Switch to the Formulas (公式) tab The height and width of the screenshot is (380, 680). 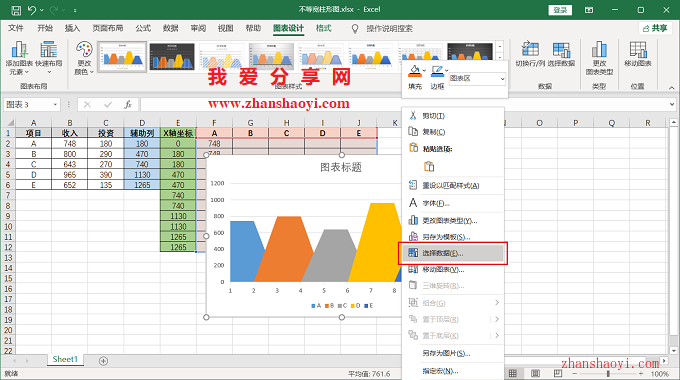click(143, 28)
